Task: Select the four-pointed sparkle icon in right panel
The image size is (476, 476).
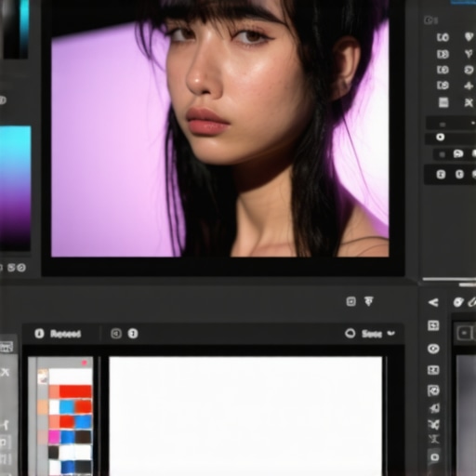Action: (469, 86)
